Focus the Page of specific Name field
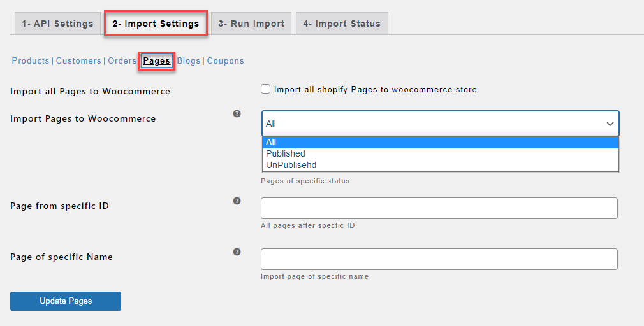 (x=439, y=259)
